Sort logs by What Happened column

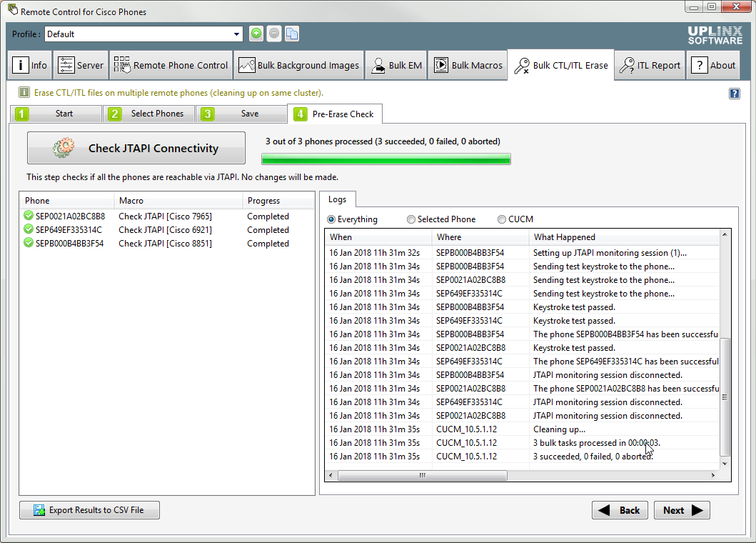(624, 237)
